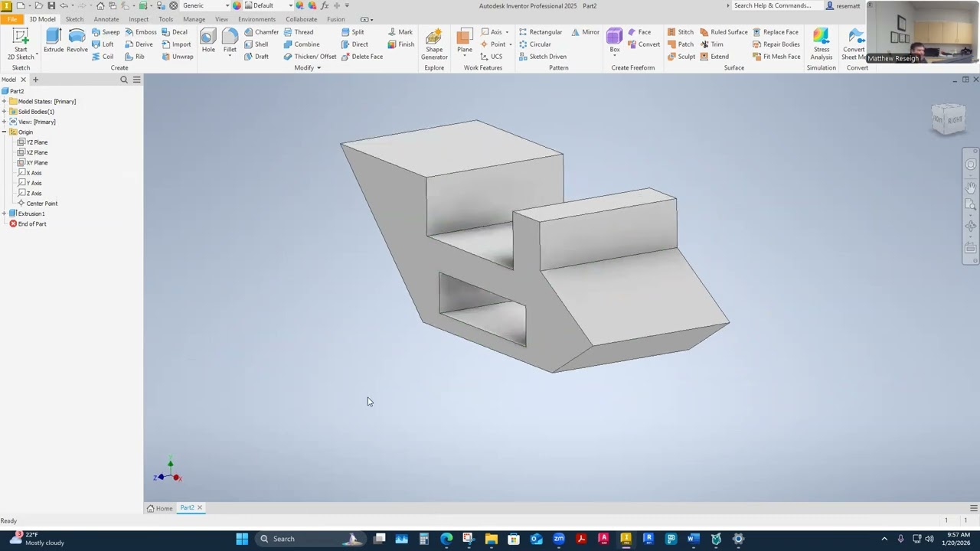Select the Mirror tool

coord(585,32)
